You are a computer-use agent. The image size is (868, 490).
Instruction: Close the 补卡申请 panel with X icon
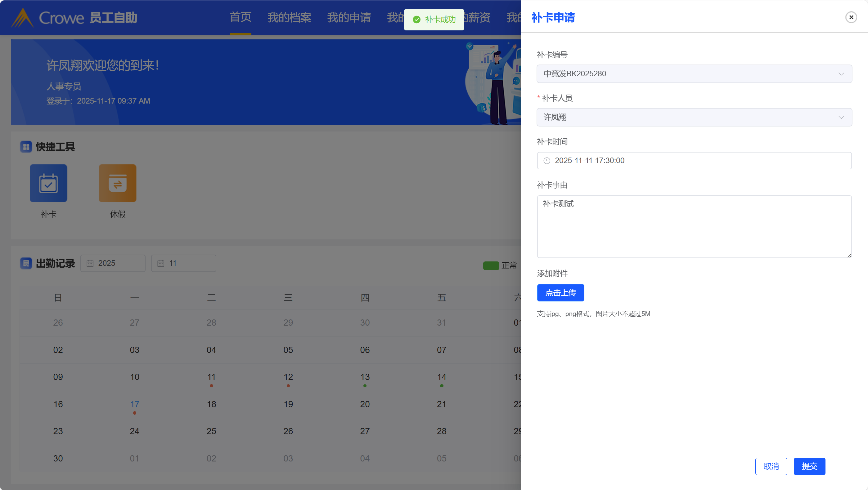(851, 17)
